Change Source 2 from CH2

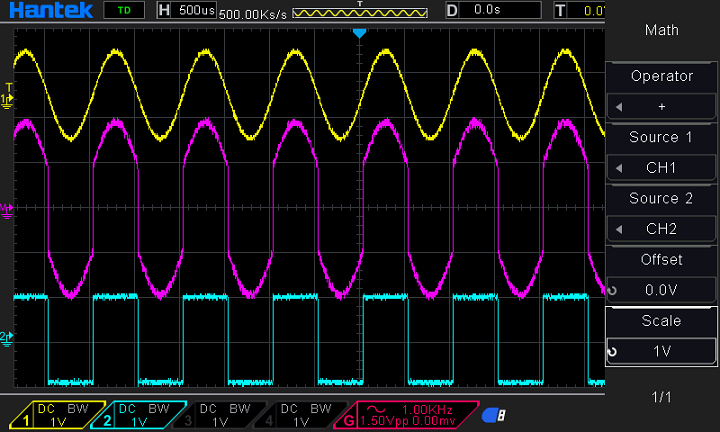[x=661, y=229]
